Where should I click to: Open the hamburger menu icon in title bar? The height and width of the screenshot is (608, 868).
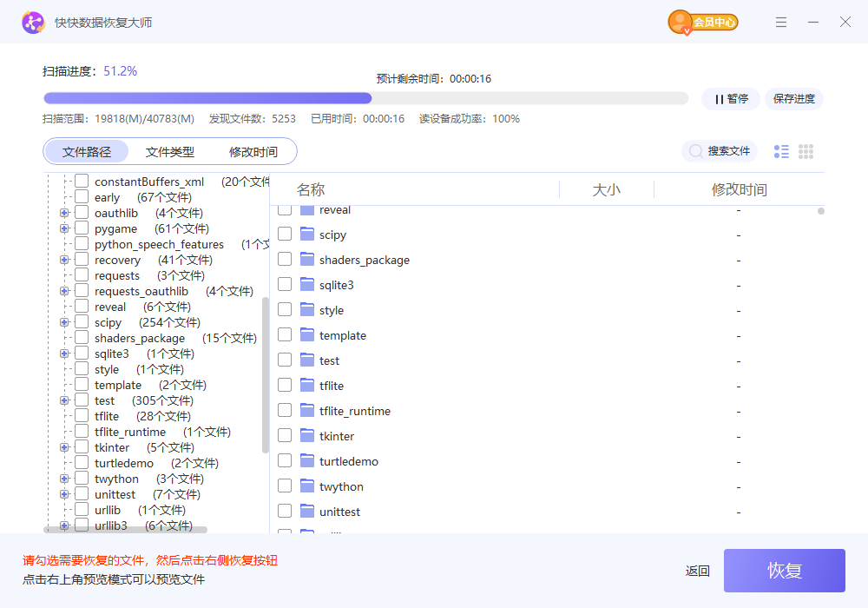pos(781,22)
